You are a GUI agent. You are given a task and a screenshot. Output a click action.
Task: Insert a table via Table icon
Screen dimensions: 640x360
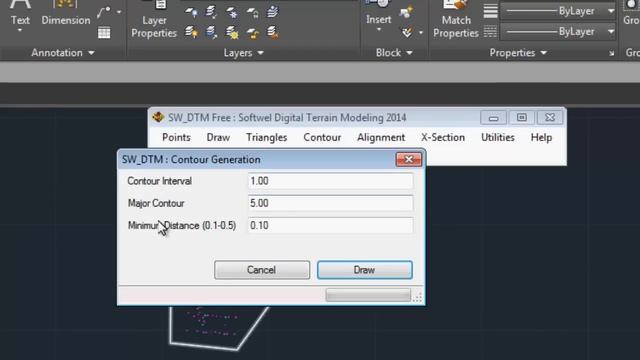click(104, 33)
